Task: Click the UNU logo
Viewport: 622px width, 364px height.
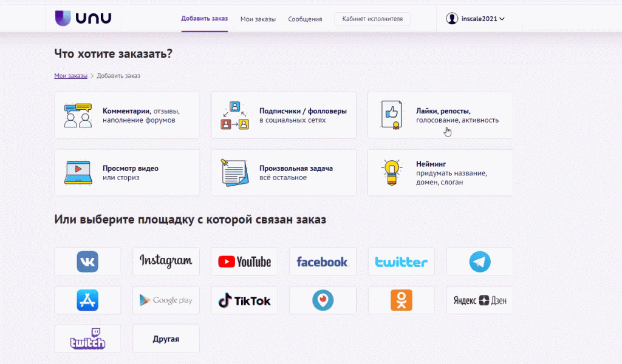Action: pos(84,18)
